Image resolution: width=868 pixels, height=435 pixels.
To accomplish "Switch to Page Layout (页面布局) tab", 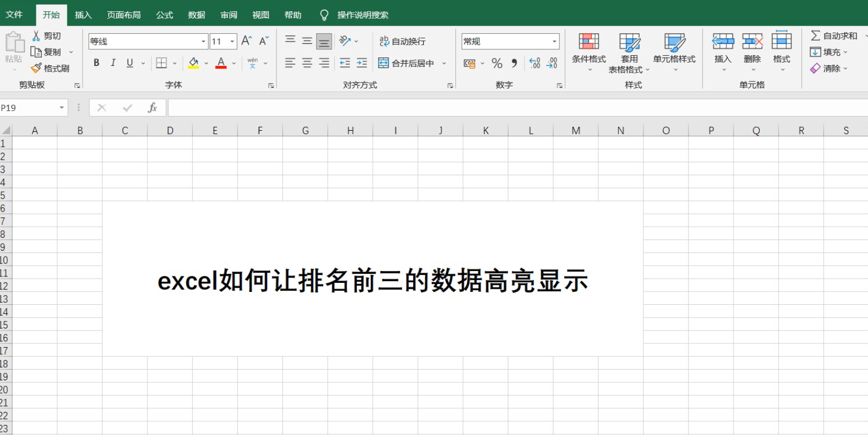I will click(124, 15).
